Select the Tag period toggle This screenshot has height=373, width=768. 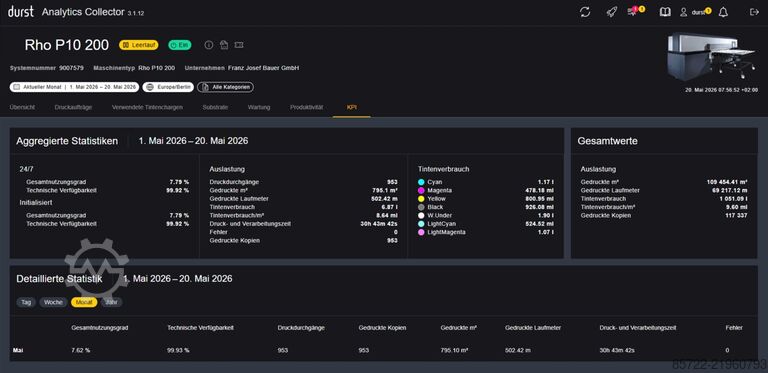(26, 303)
